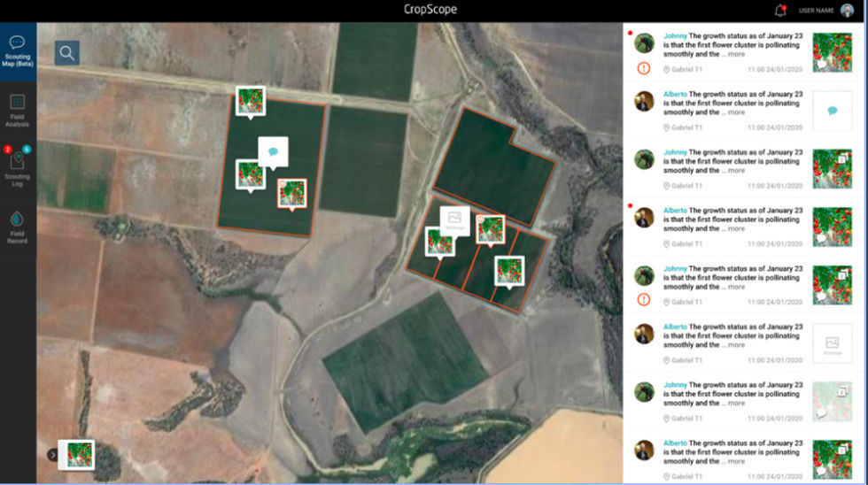Click Johnny's avatar in the topmost feed post
Screen dimensions: 868x485
[x=644, y=43]
